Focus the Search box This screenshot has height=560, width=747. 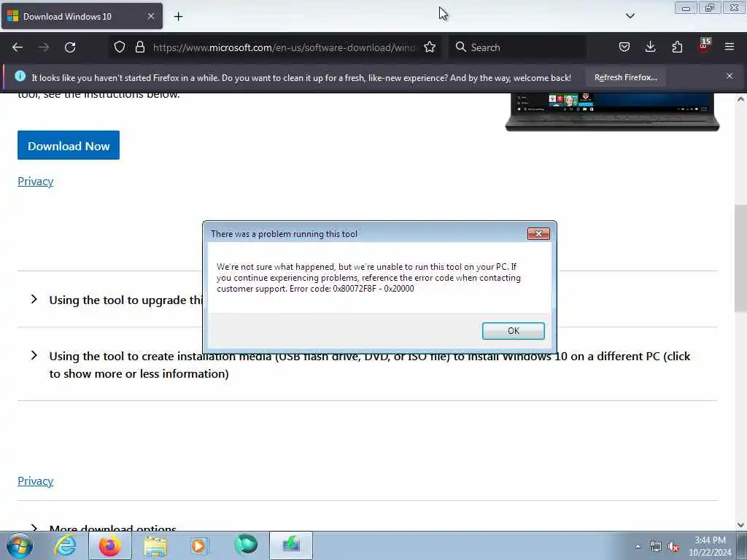click(x=517, y=47)
